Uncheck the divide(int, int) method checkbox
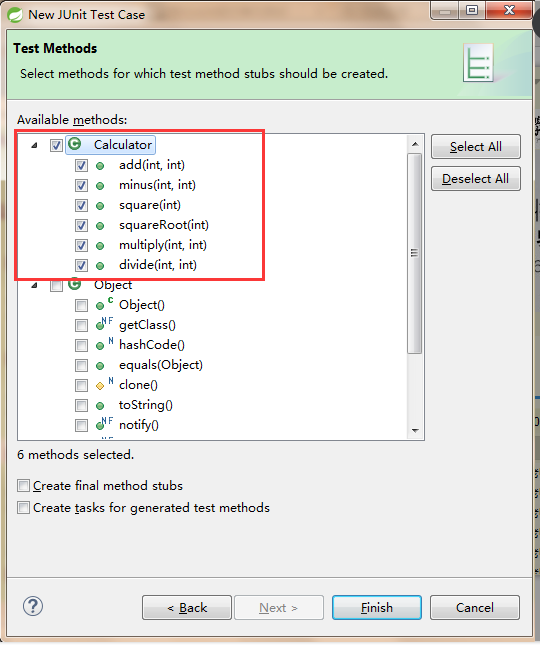Image resolution: width=540 pixels, height=646 pixels. pyautogui.click(x=81, y=265)
